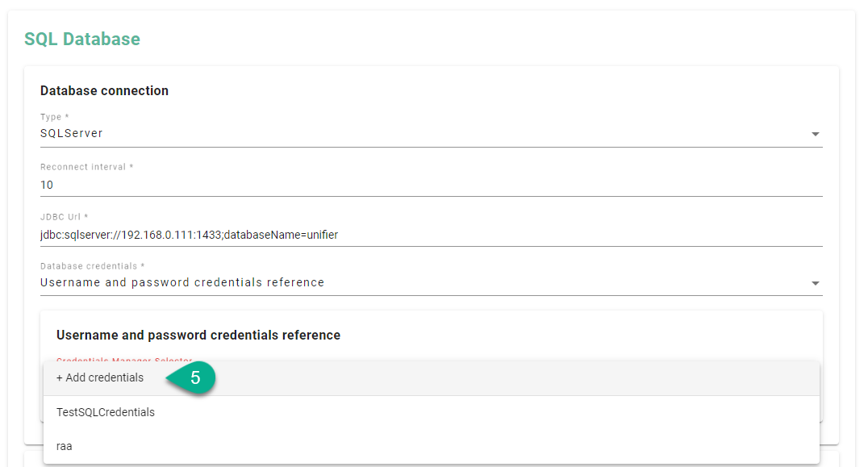Expand the Type dropdown arrow

coord(815,134)
